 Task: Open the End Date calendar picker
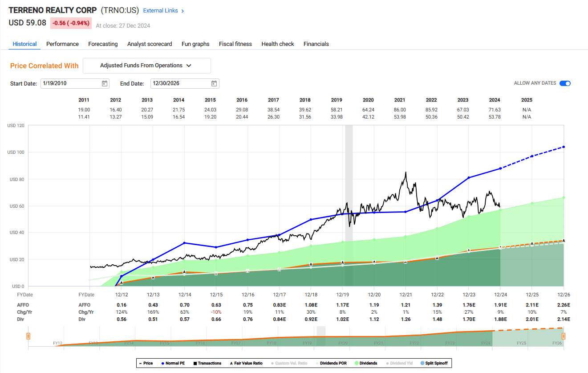click(x=214, y=83)
